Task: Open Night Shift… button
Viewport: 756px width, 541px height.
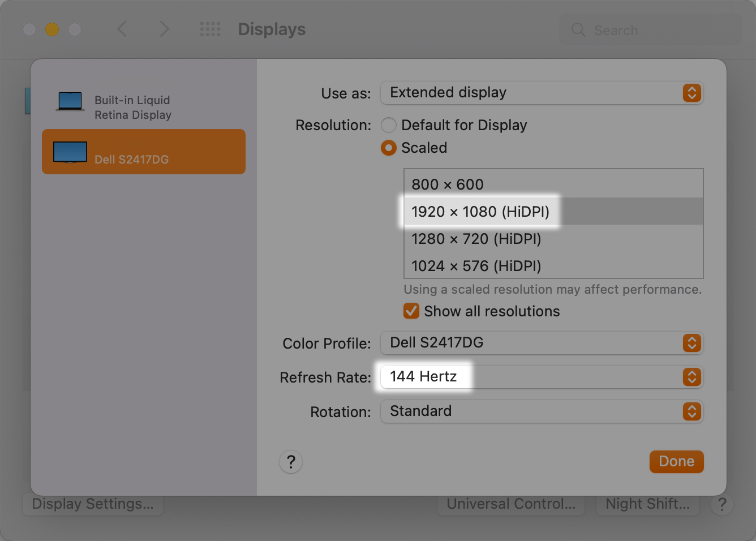Action: pos(648,504)
